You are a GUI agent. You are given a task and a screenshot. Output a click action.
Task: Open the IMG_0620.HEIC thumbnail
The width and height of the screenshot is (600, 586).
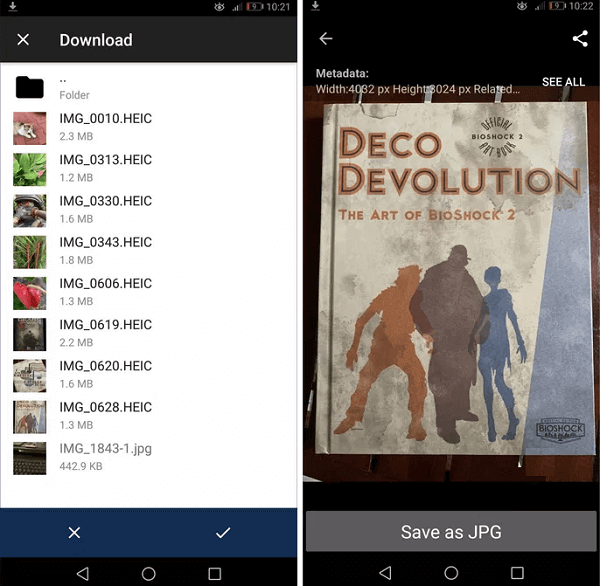click(29, 376)
